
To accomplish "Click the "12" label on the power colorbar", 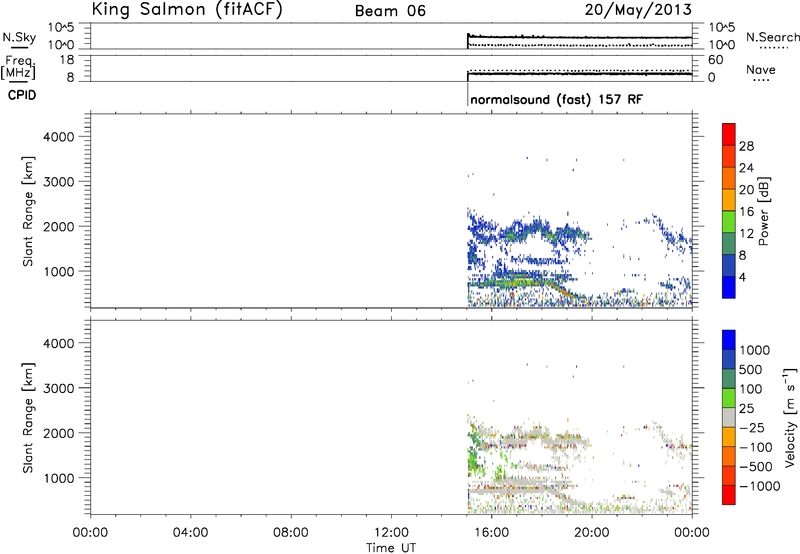I will pyautogui.click(x=746, y=234).
